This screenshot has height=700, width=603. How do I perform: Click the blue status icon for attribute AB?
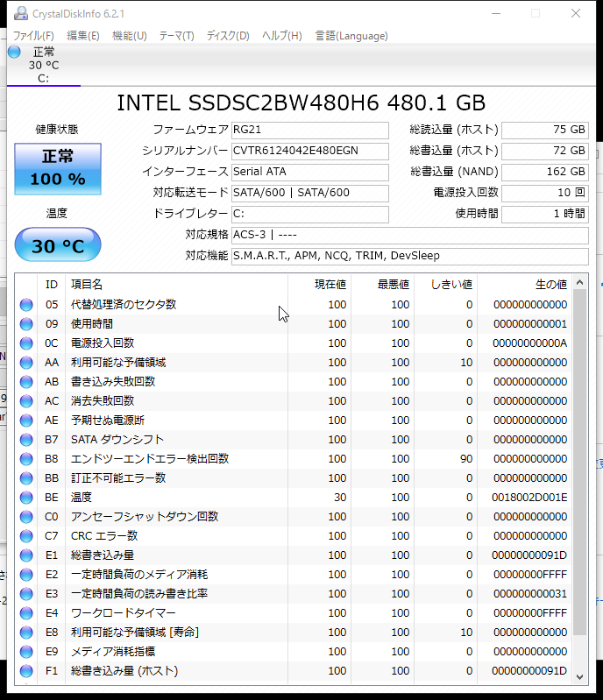pyautogui.click(x=26, y=382)
